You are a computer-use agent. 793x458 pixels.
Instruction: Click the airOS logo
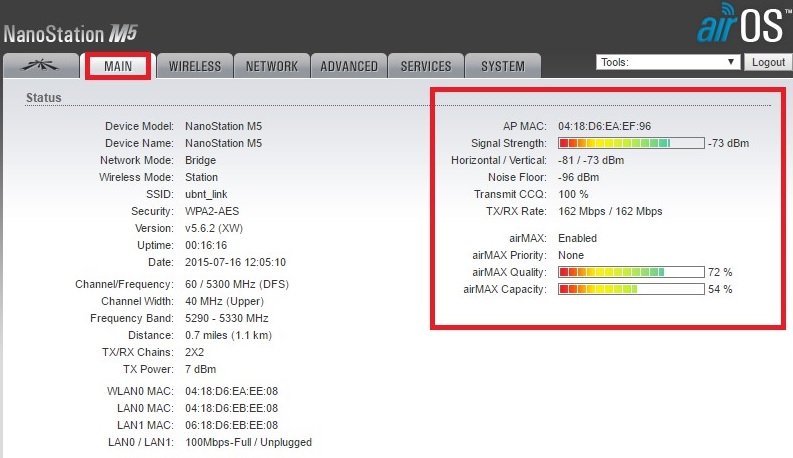(743, 23)
